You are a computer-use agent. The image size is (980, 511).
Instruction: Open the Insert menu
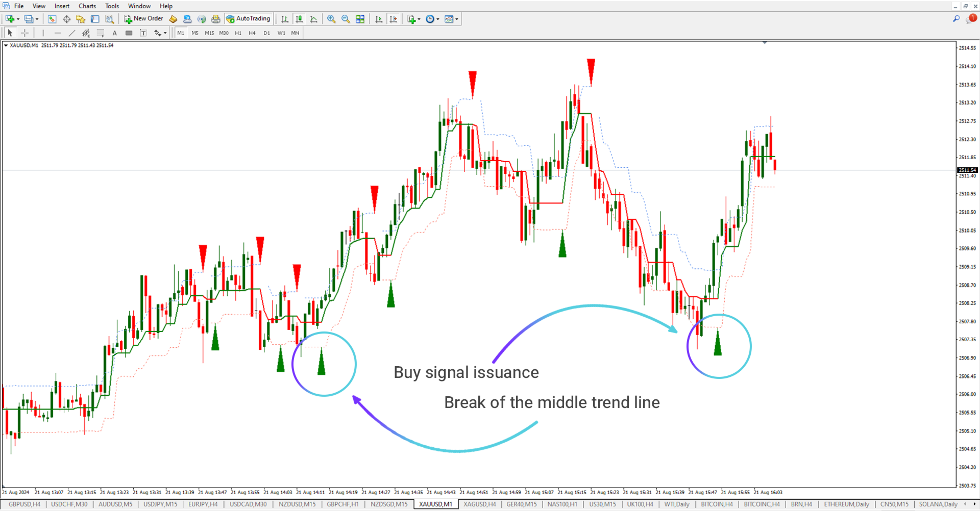point(61,6)
